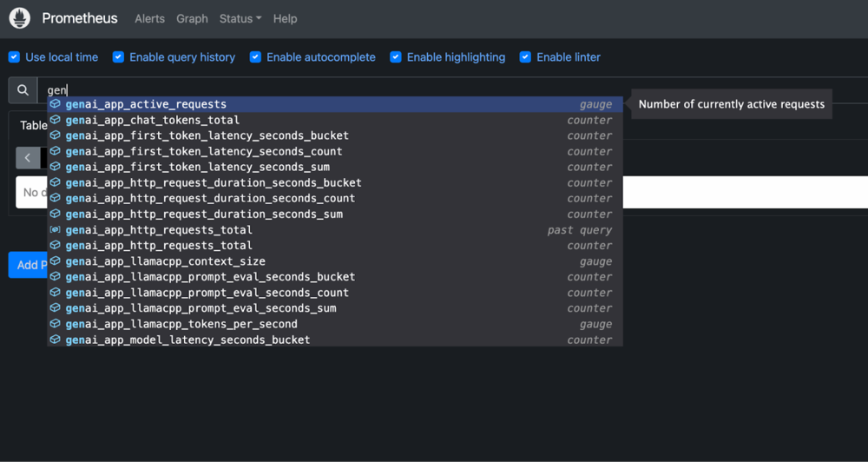Toggle the Enable query history checkbox
Viewport: 868px width, 462px height.
118,57
